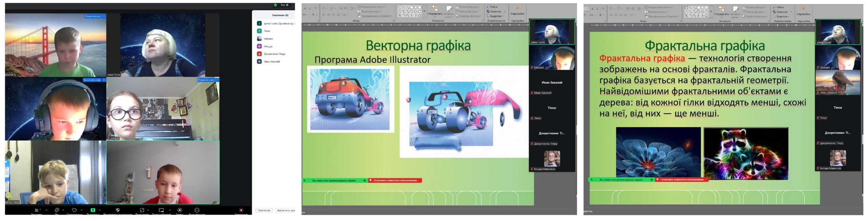Open the Chat icon in Zoom toolbar
The image size is (868, 221).
click(x=57, y=211)
